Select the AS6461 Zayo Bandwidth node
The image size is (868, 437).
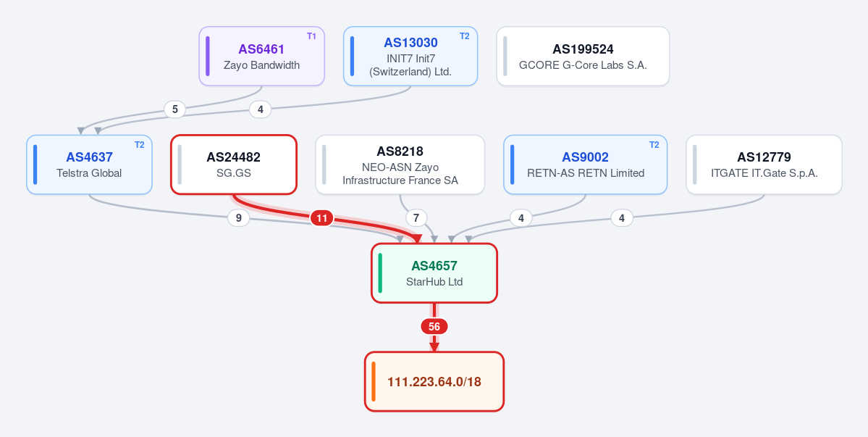click(261, 56)
